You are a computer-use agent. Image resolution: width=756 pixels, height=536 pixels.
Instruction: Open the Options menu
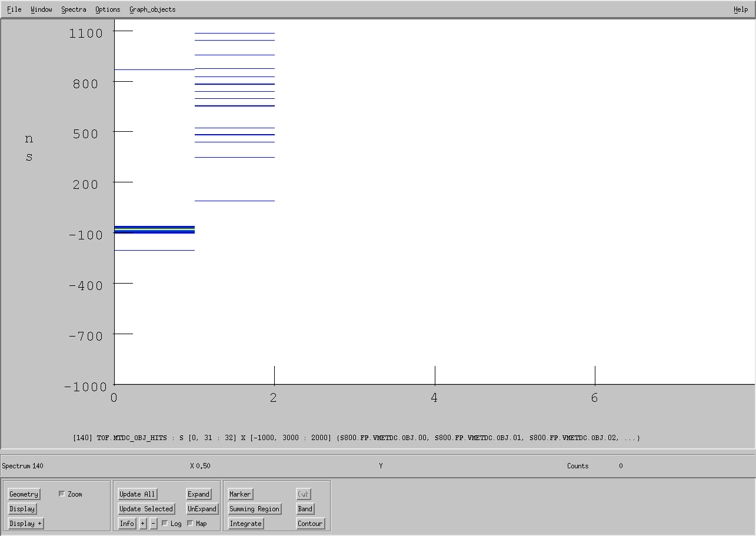(108, 9)
